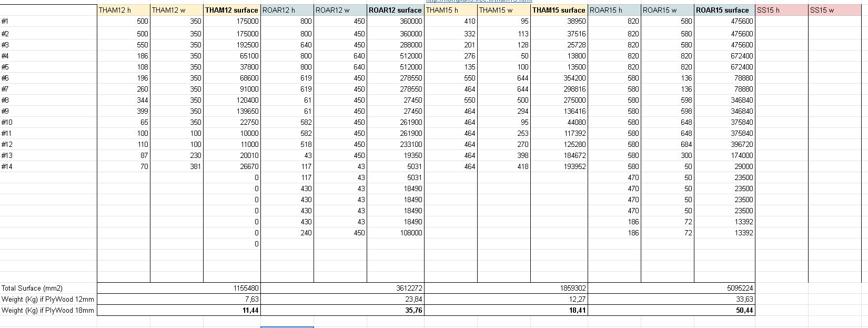Click the ROAR12 w header cell
This screenshot has width=868, height=328.
click(340, 10)
